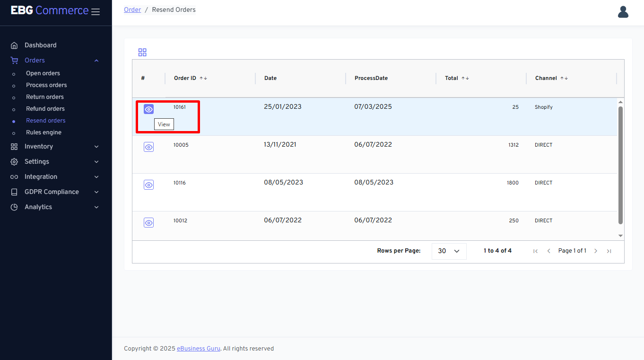Click the Integration link icon

tap(14, 176)
